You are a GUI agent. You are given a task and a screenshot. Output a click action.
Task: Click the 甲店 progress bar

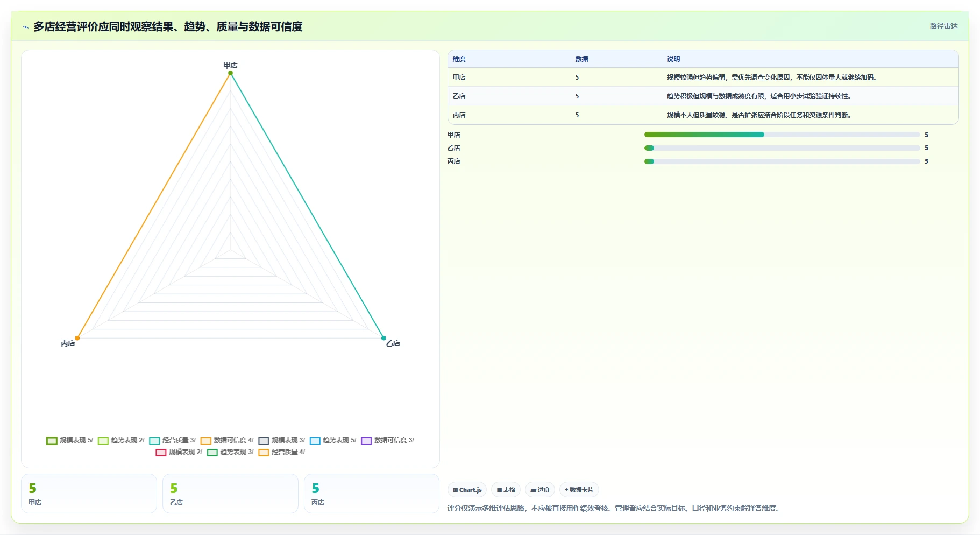(782, 135)
